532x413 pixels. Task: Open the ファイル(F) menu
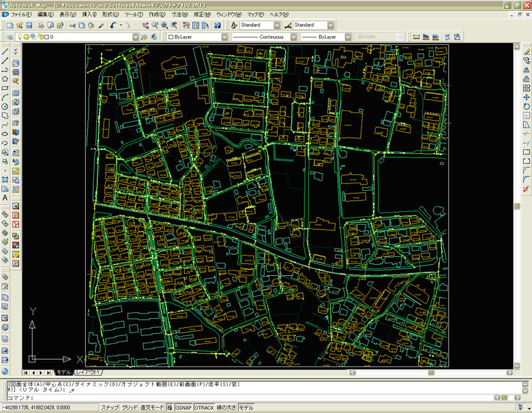pos(20,14)
